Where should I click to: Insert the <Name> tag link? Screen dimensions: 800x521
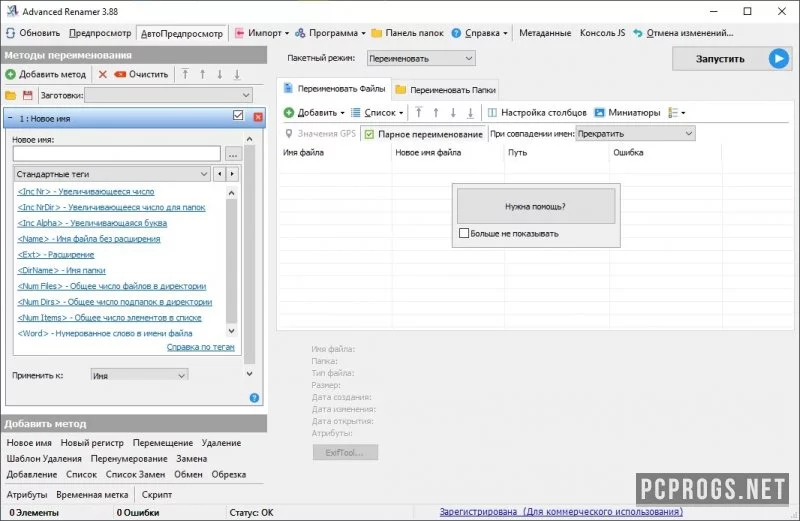pos(89,239)
